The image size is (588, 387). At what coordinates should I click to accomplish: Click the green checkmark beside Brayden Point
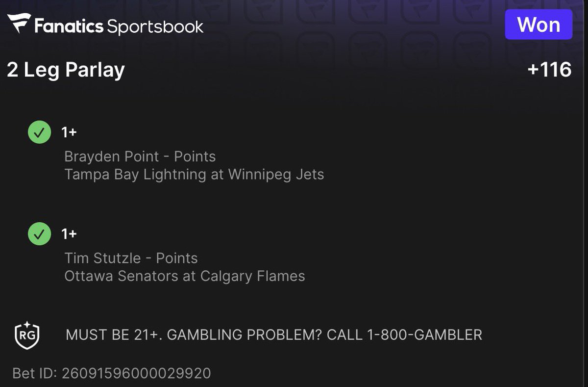pos(39,132)
